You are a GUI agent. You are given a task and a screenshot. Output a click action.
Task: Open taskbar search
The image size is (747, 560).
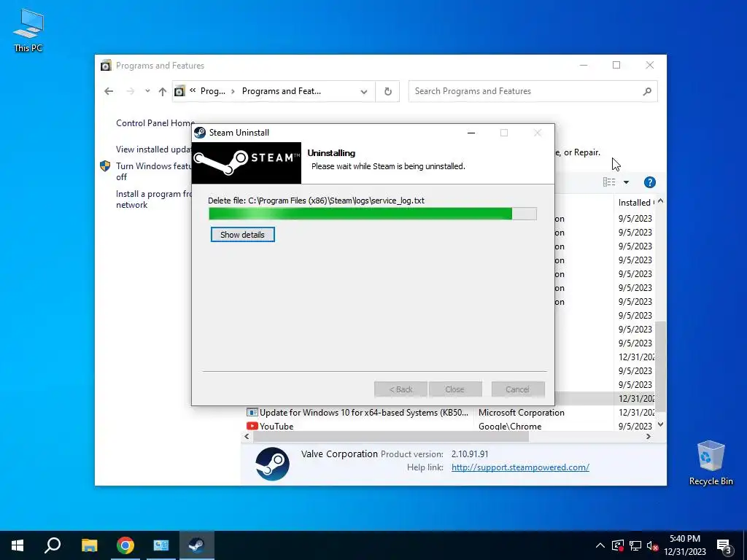click(53, 545)
